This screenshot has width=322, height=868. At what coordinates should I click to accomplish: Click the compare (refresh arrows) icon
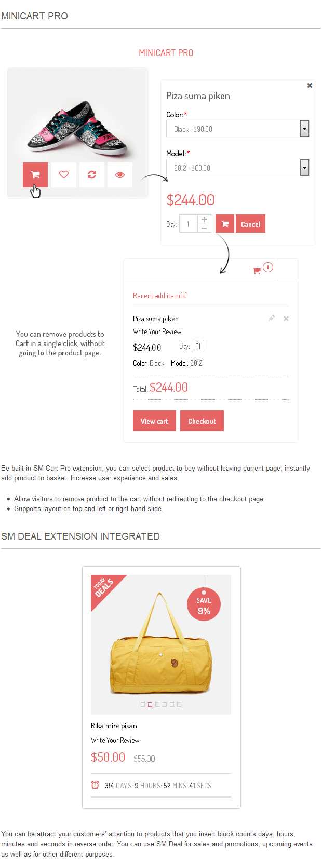click(x=92, y=175)
